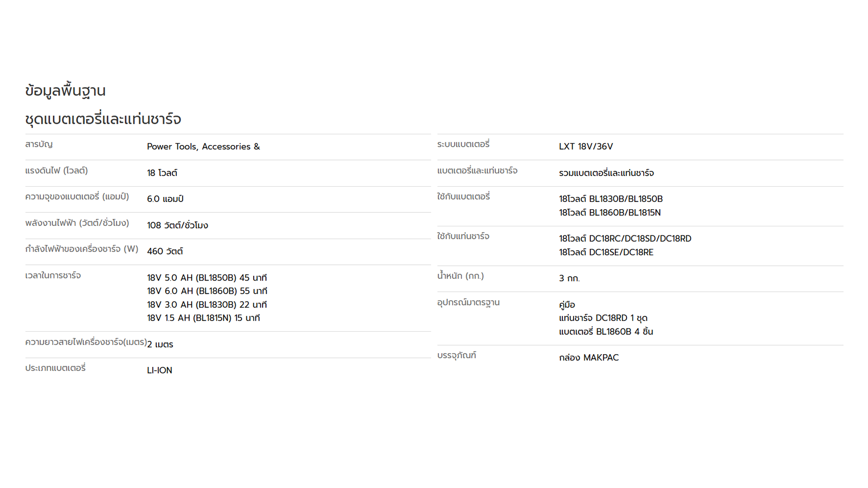Click the 18 โวลต์ voltage value
This screenshot has height=488, width=868.
(162, 173)
